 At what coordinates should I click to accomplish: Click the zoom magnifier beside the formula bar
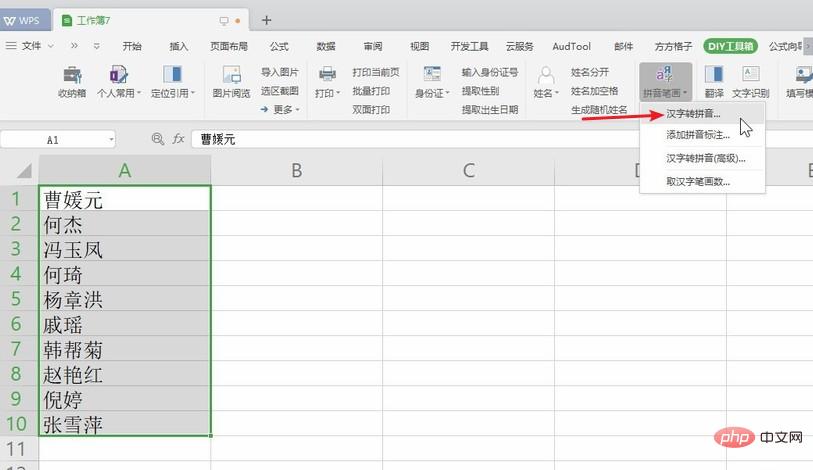[x=157, y=140]
